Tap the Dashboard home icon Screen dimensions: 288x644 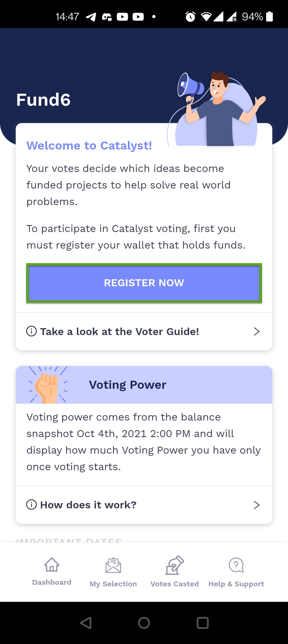(52, 564)
